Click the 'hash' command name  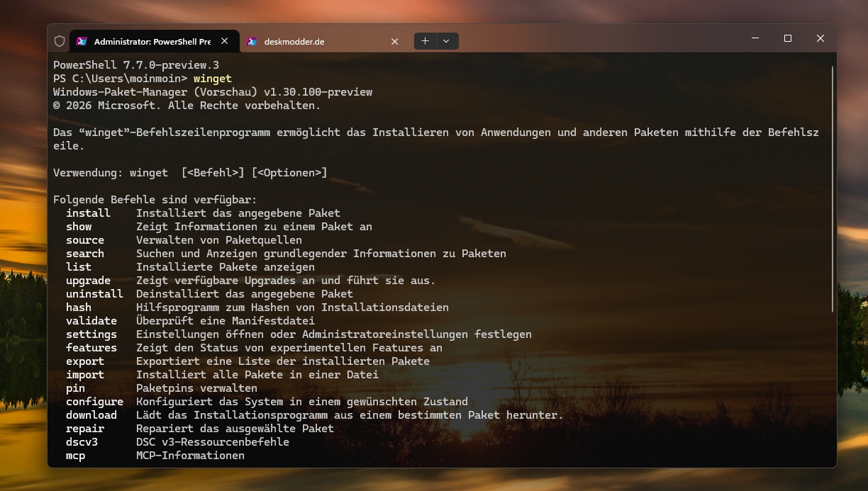79,307
